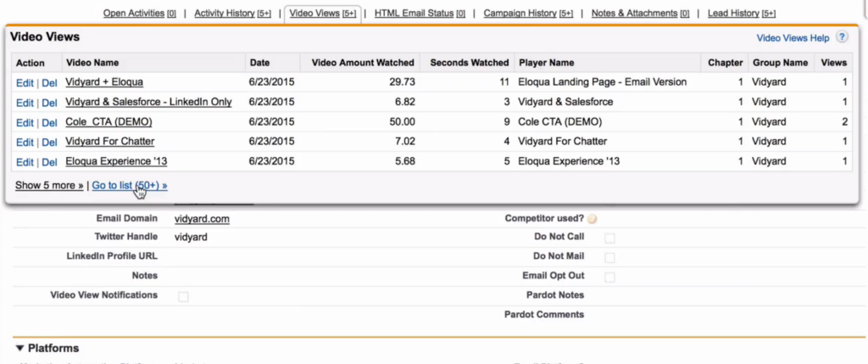Open the Vidyard + Eloqua video record
The height and width of the screenshot is (364, 868).
point(104,82)
